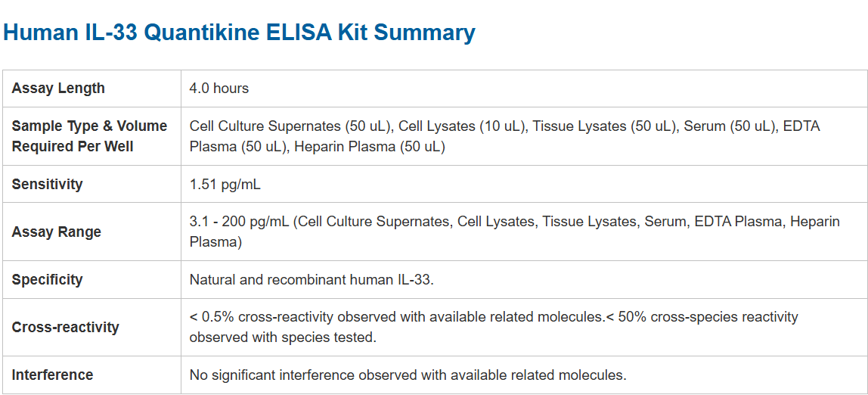Click the Human IL-33 Quantikine ELISA Kit Summary heading

[239, 33]
